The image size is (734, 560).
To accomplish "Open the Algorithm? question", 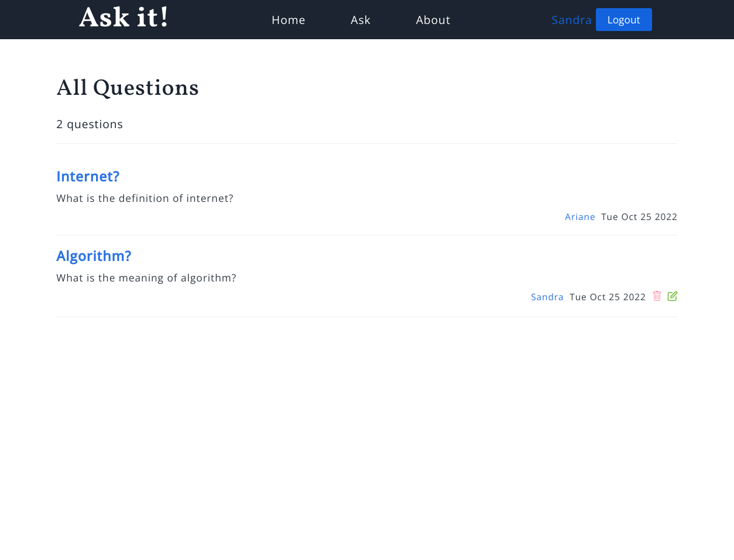I will point(94,256).
